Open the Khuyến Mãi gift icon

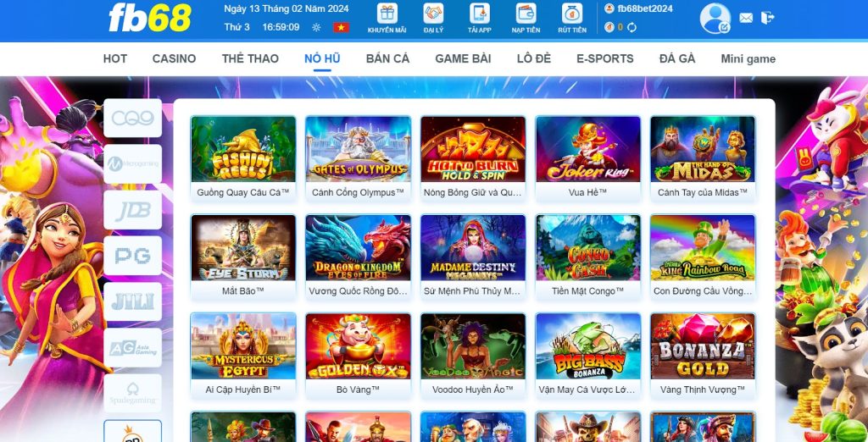click(387, 14)
